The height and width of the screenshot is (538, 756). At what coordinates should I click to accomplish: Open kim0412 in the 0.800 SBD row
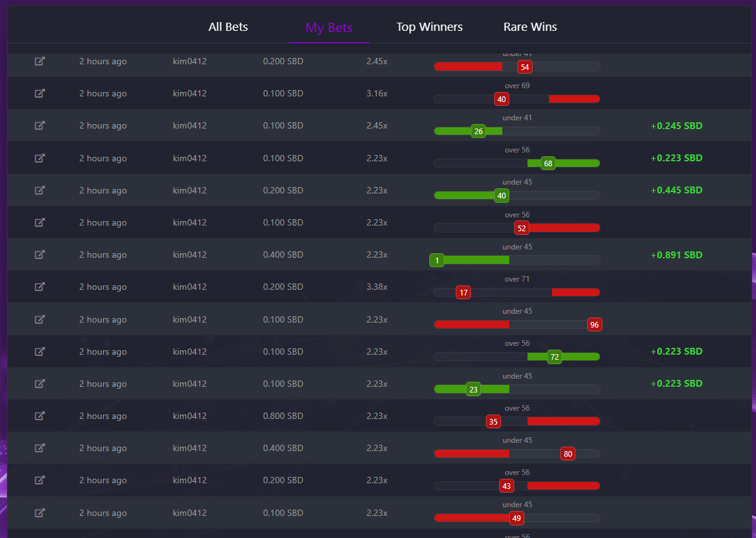click(189, 416)
